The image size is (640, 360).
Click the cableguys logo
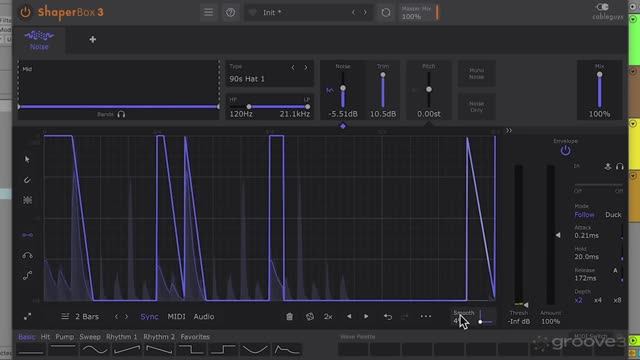607,11
